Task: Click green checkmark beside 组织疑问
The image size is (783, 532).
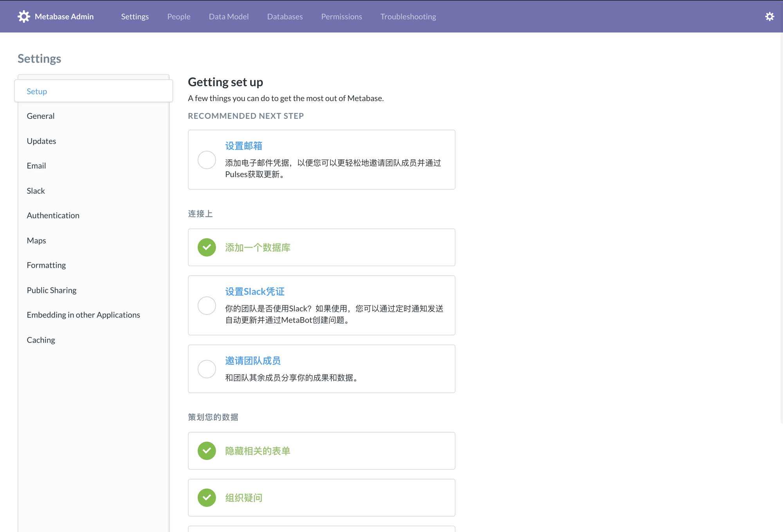Action: coord(207,498)
